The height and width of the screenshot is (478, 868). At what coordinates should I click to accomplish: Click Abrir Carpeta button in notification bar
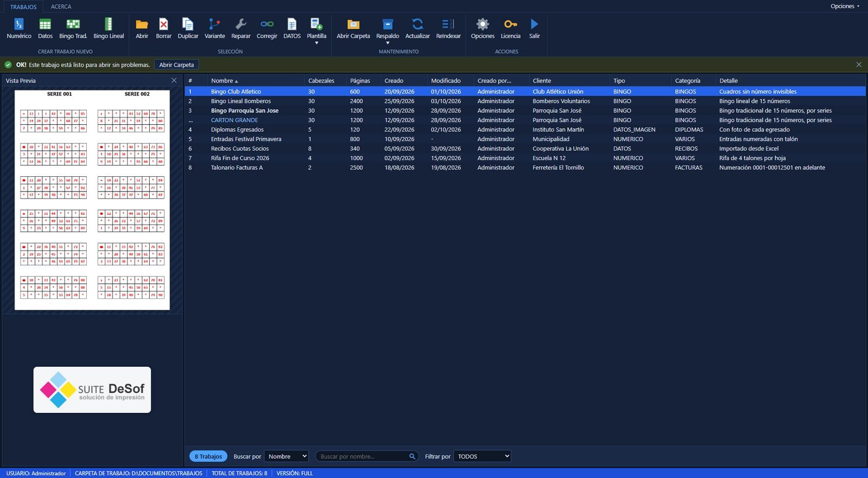176,65
